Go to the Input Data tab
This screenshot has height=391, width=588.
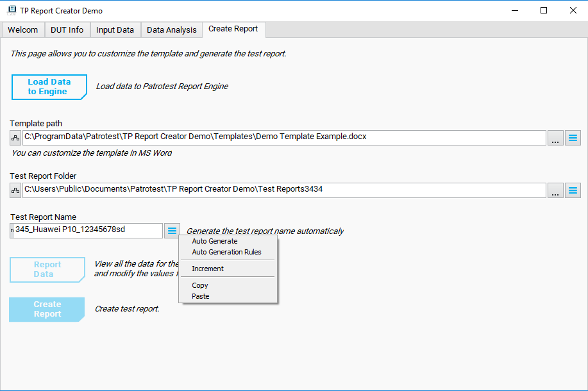115,30
